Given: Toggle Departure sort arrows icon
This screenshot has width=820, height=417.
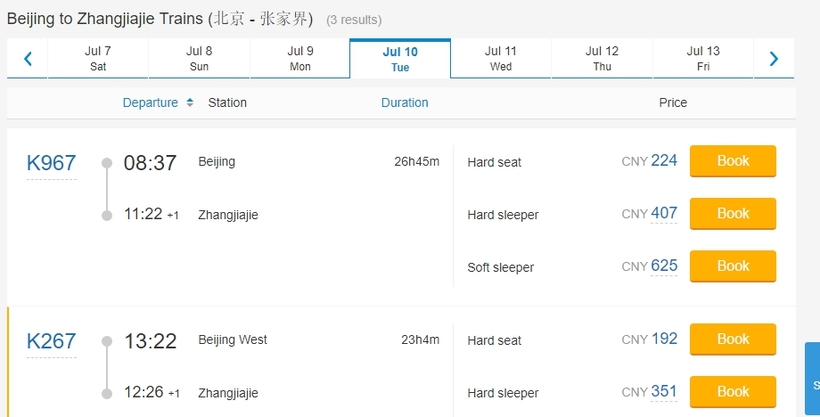Looking at the screenshot, I should tap(190, 103).
